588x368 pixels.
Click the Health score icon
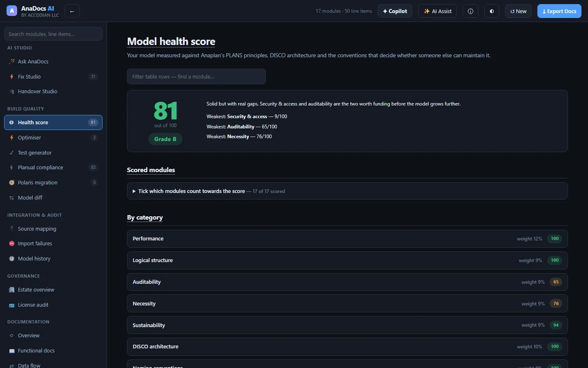click(11, 122)
